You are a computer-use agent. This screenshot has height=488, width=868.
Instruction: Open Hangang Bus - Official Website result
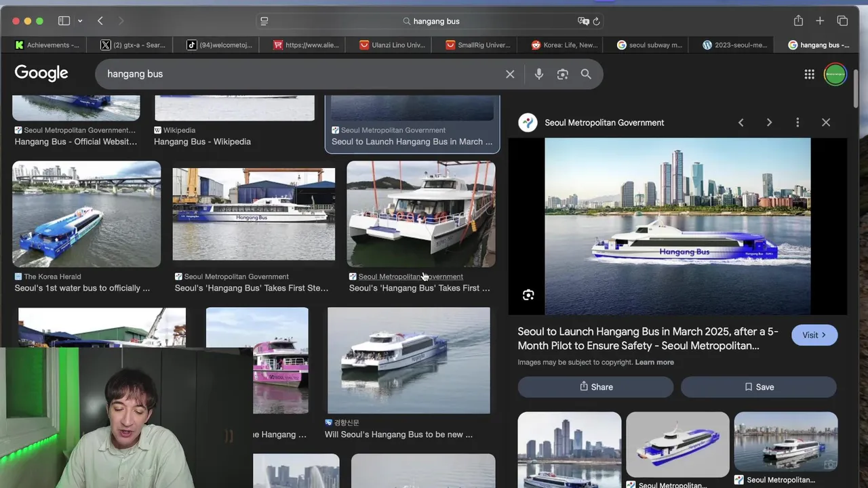76,142
